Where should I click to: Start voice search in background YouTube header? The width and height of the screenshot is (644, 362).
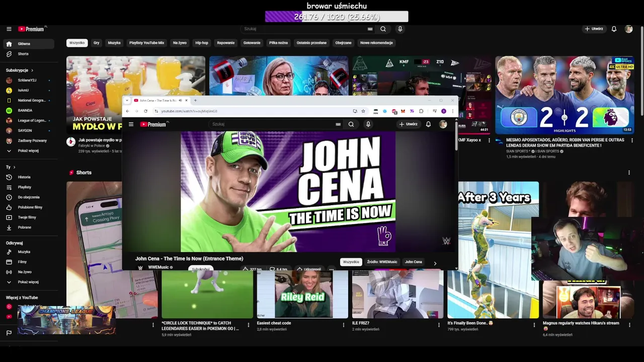tap(400, 29)
